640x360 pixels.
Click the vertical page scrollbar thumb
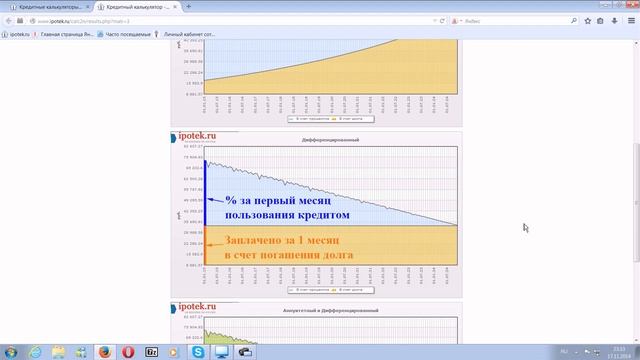point(636,202)
